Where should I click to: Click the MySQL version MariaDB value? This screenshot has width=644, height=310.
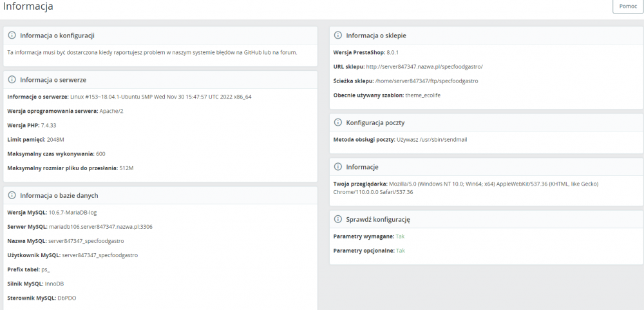click(73, 212)
